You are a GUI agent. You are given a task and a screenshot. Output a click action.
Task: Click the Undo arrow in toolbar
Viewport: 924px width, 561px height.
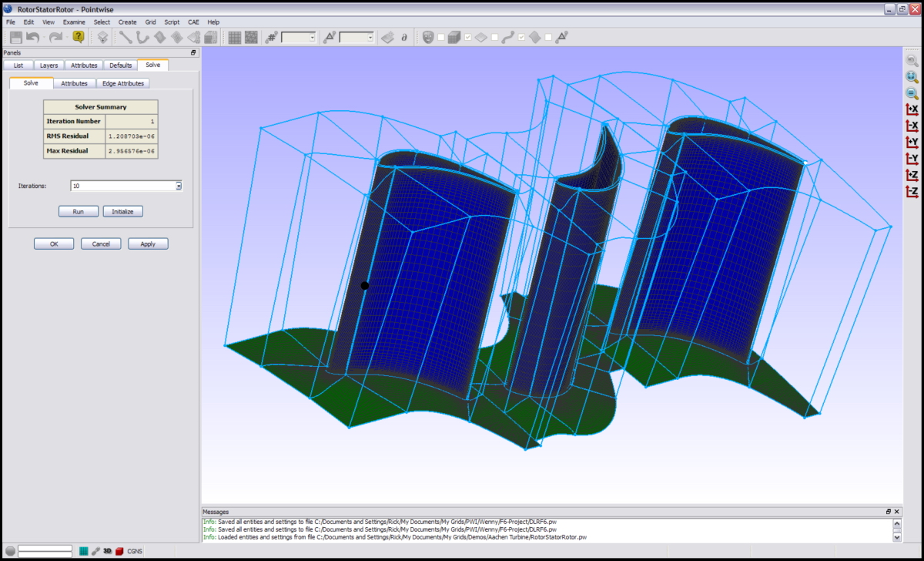(32, 37)
